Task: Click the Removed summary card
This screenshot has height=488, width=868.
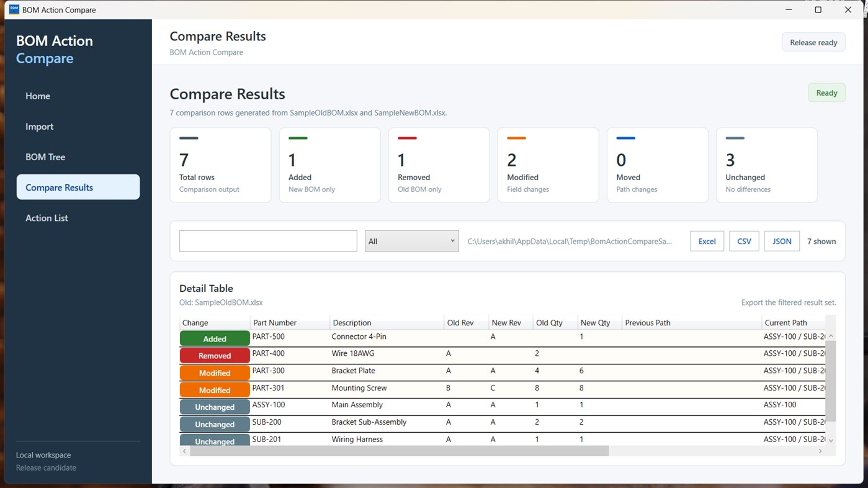Action: click(439, 165)
